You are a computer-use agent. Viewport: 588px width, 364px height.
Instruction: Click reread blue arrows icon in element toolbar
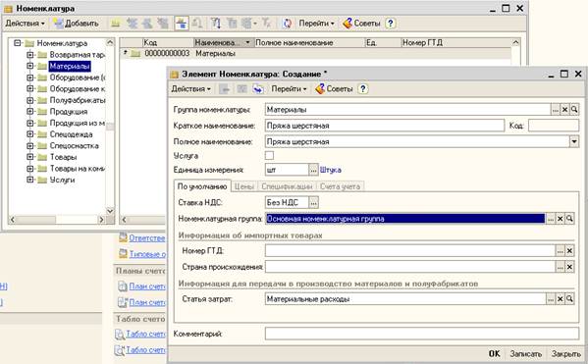(258, 89)
